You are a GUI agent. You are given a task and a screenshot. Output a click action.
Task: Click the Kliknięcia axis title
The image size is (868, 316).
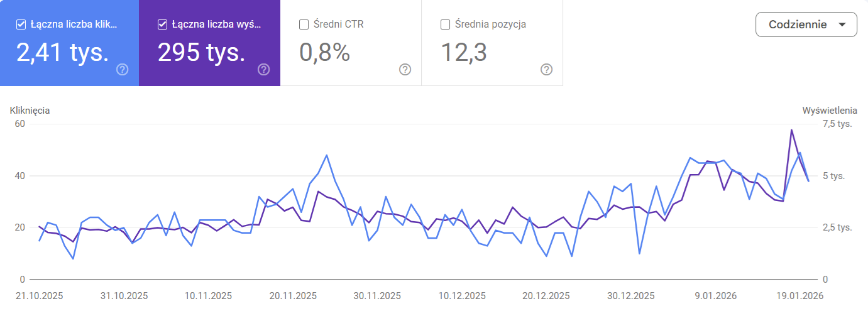coord(30,111)
